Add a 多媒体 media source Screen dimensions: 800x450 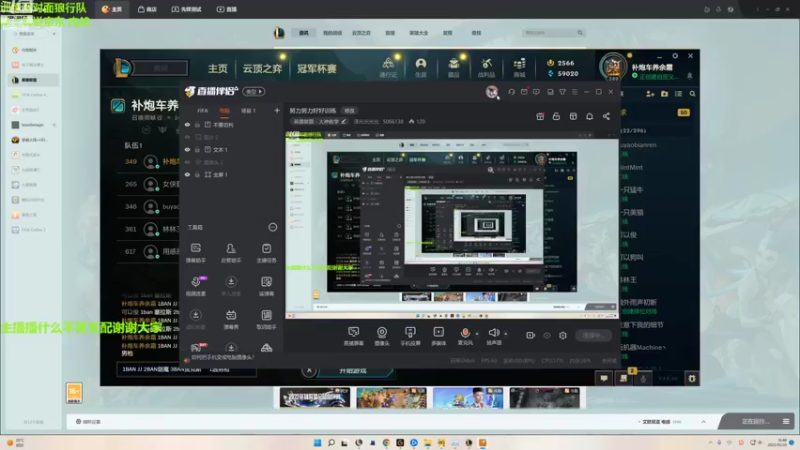[x=439, y=336]
